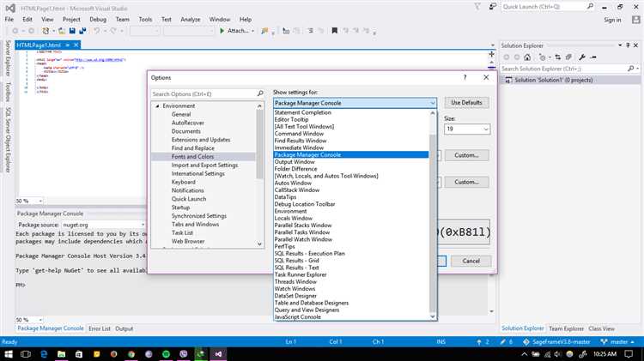The width and height of the screenshot is (644, 361).
Task: Click the search magnifier in Options search box
Action: (260, 94)
